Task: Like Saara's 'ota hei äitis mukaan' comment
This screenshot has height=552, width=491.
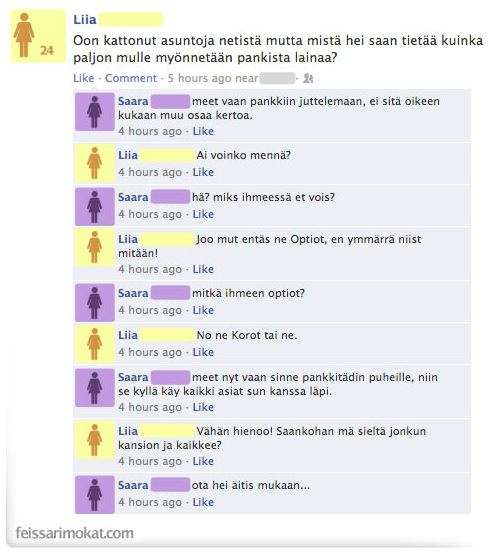Action: click(203, 502)
